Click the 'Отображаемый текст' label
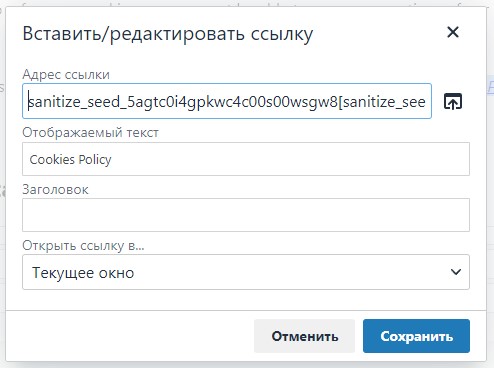Screen dimensions: 494x368 (90, 133)
